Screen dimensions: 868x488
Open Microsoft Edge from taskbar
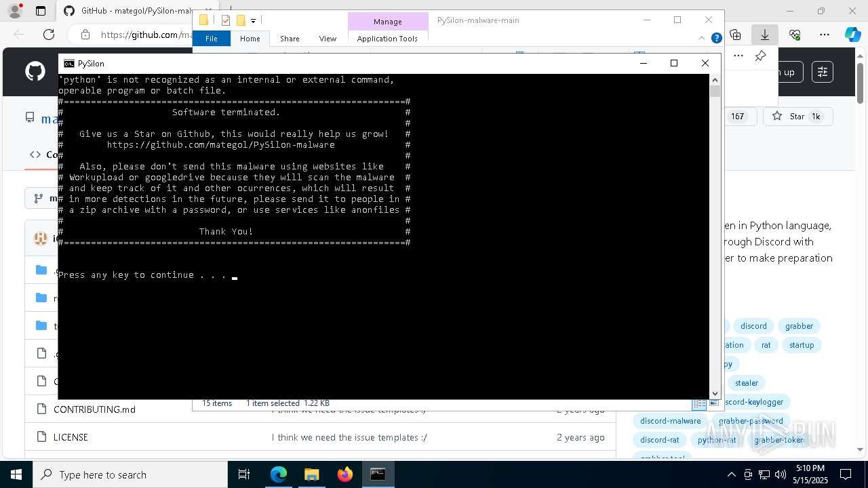coord(279,474)
